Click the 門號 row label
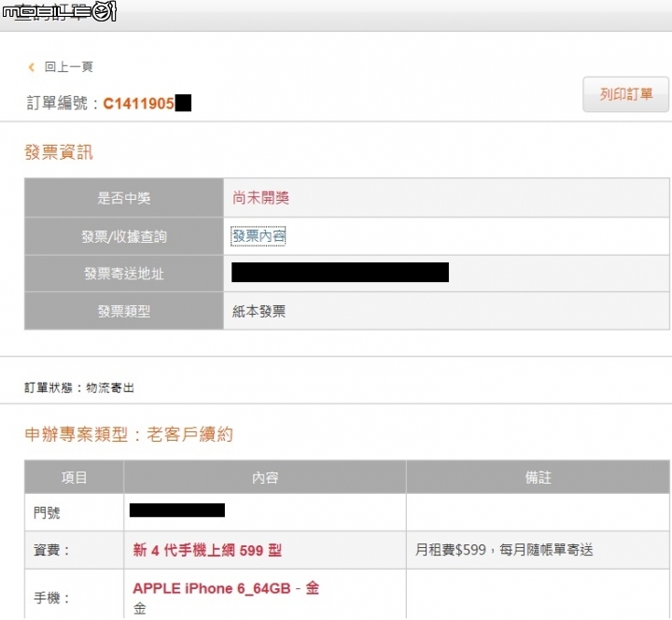Screen dimensions: 672x620 47,513
